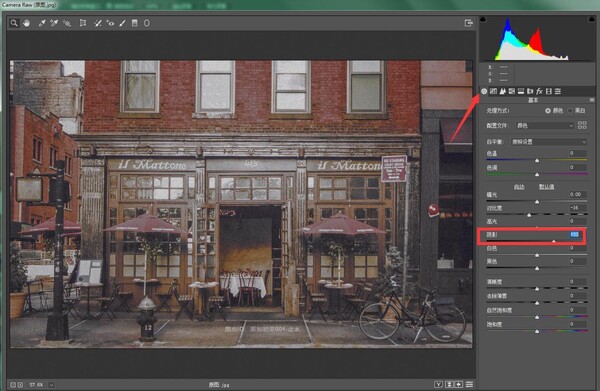Open the zoom level dropdown
The height and width of the screenshot is (391, 600).
click(51, 384)
